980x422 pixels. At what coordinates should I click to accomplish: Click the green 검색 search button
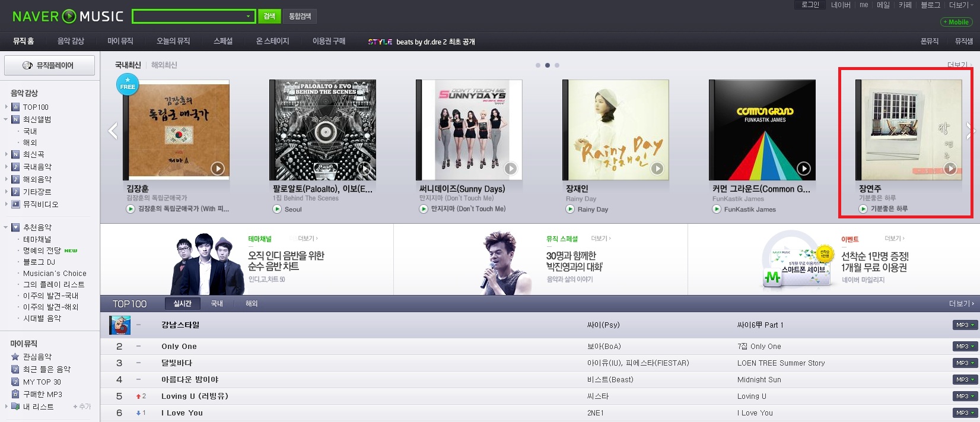[x=269, y=16]
